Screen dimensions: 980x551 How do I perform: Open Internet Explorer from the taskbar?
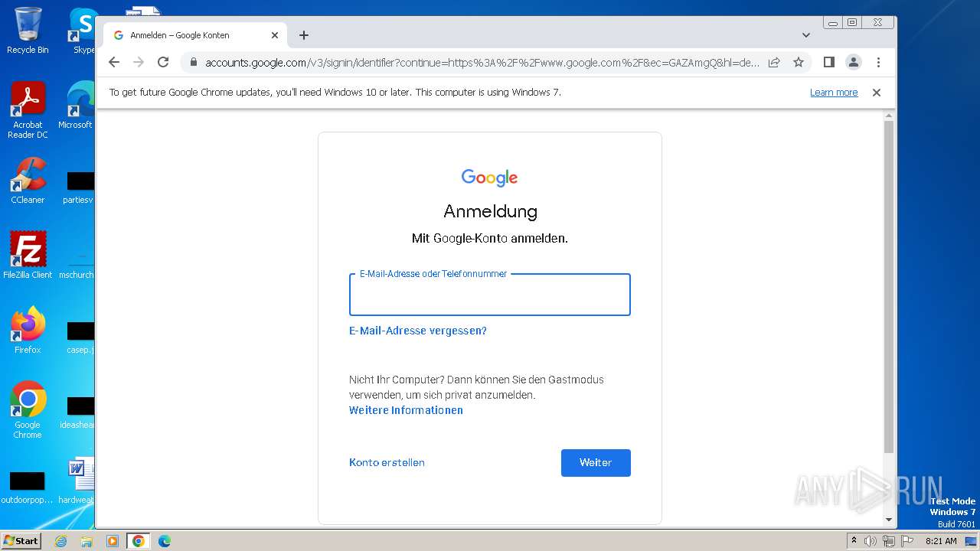point(61,541)
